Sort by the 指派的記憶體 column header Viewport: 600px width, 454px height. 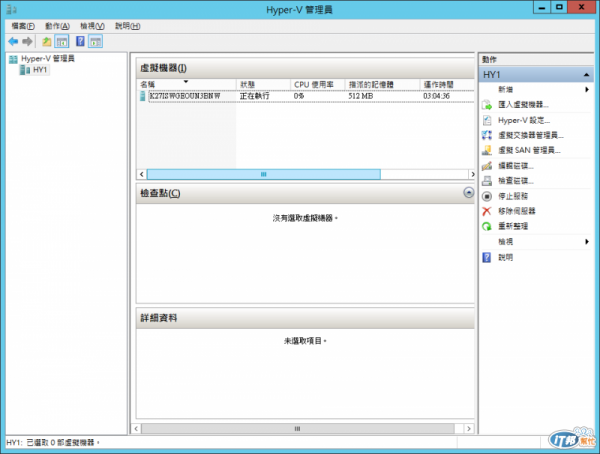point(382,84)
